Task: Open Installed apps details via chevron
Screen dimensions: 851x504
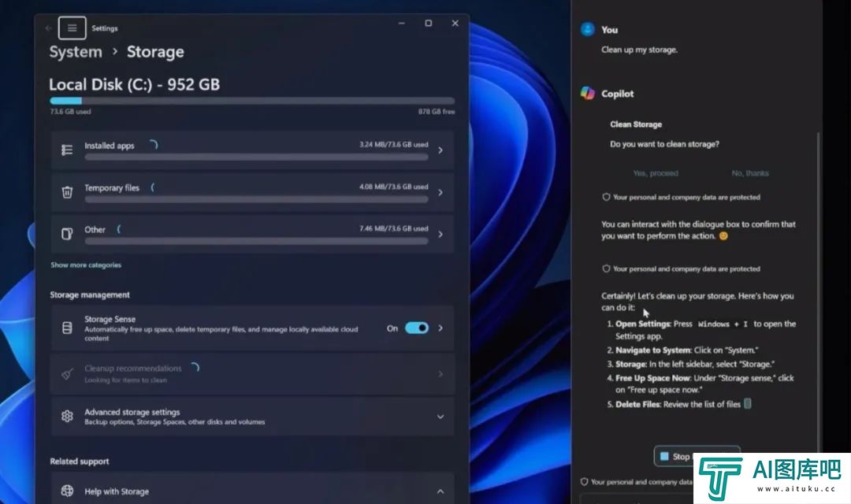Action: click(x=440, y=150)
